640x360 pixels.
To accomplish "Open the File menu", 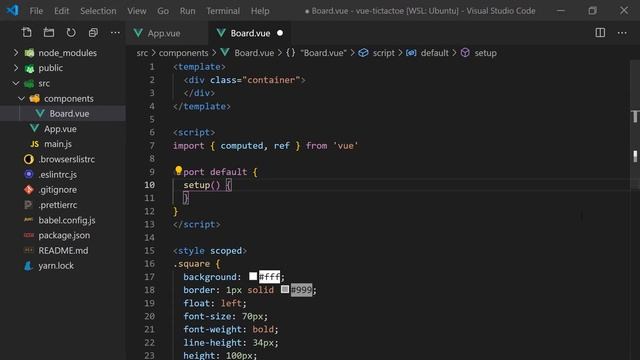I will pos(36,11).
